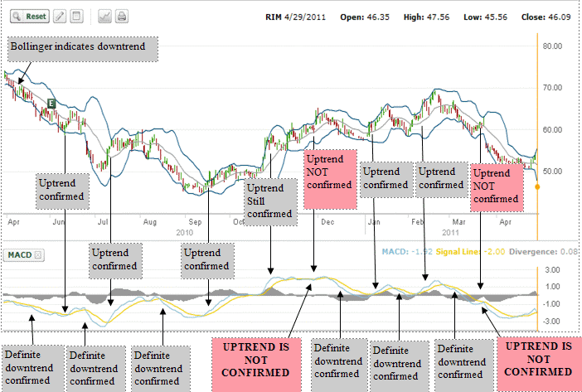Click the 80.00 price axis label
The width and height of the screenshot is (582, 392).
(x=552, y=46)
